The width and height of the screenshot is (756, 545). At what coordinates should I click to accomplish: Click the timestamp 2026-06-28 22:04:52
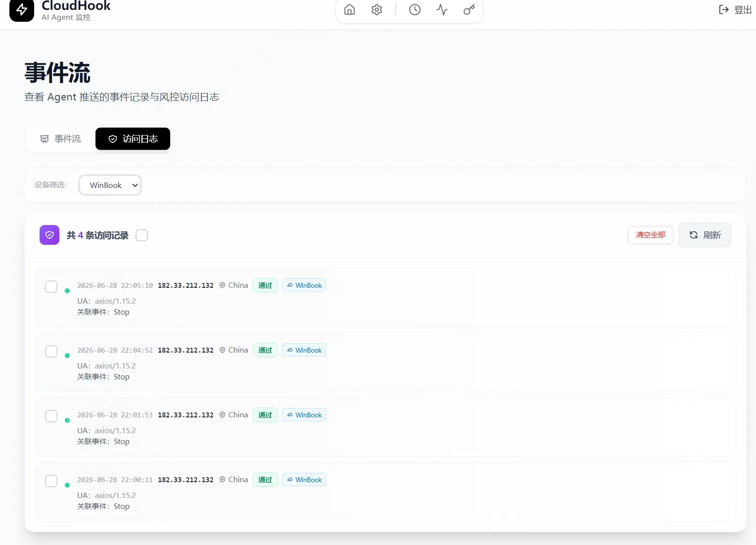pyautogui.click(x=115, y=350)
